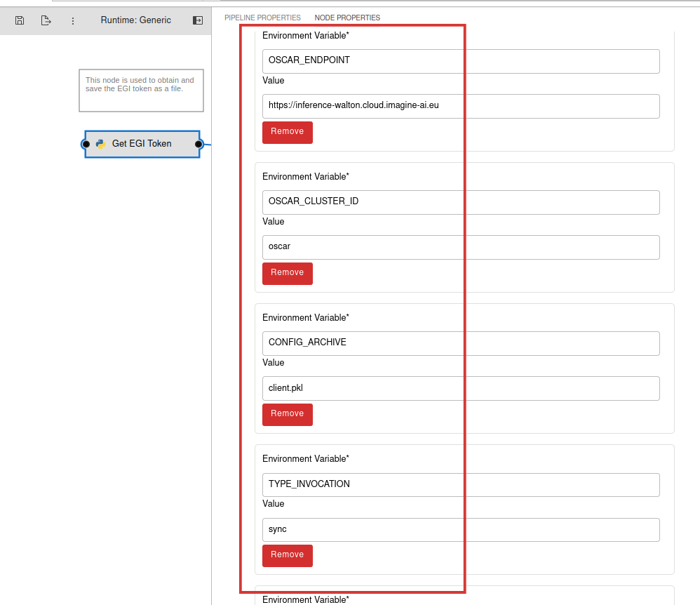The height and width of the screenshot is (605, 700).
Task: Click the Export pipeline icon
Action: point(46,20)
